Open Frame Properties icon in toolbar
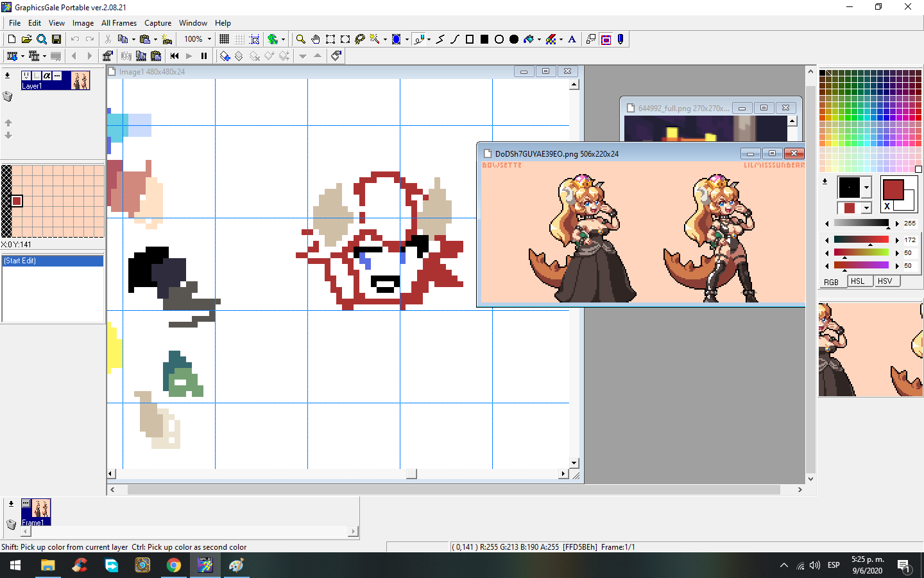The width and height of the screenshot is (924, 578). [x=108, y=56]
